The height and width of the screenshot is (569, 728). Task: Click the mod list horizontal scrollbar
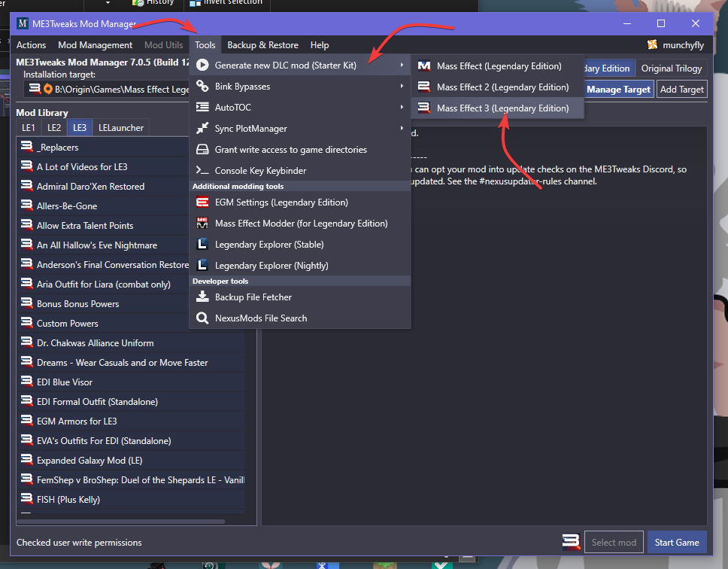click(x=121, y=521)
